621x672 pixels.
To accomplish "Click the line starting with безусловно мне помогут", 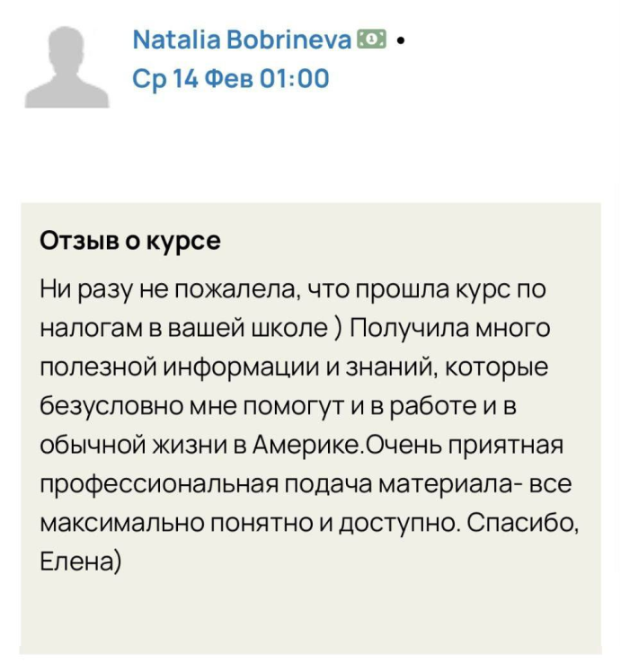I will tap(279, 406).
